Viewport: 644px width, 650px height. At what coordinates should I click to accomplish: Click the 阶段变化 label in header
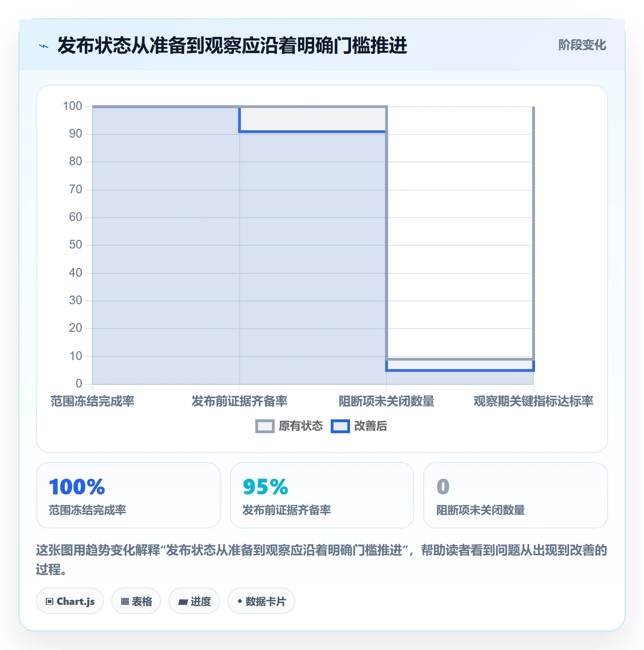[x=582, y=45]
